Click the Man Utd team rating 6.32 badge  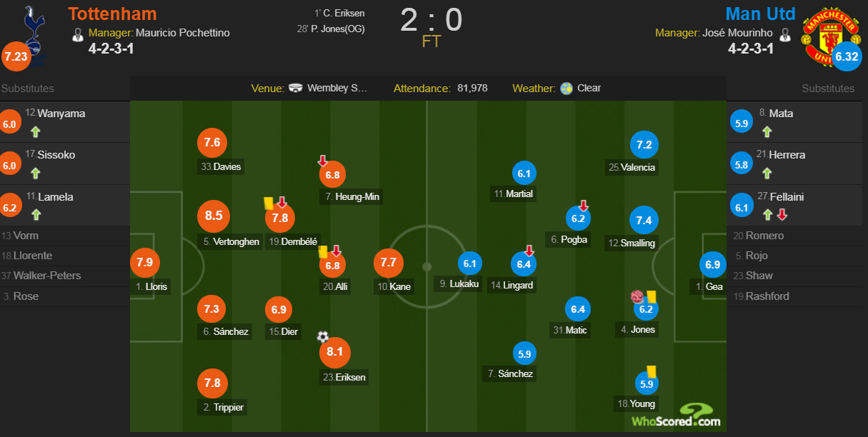click(x=846, y=56)
